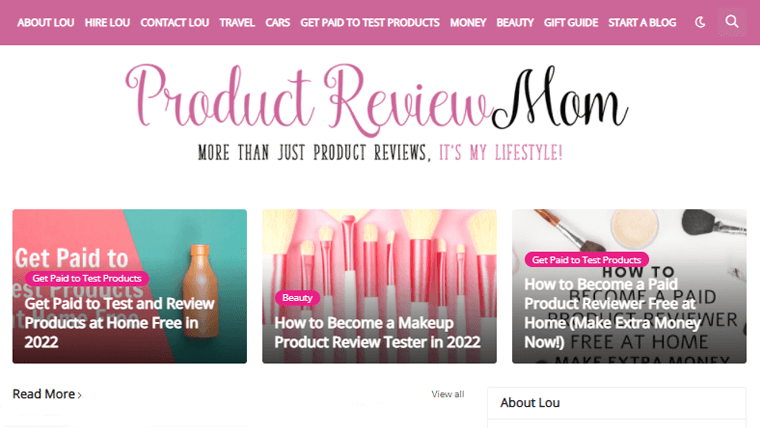This screenshot has width=760, height=428.
Task: Go to the Hire Lou page
Action: coord(108,21)
